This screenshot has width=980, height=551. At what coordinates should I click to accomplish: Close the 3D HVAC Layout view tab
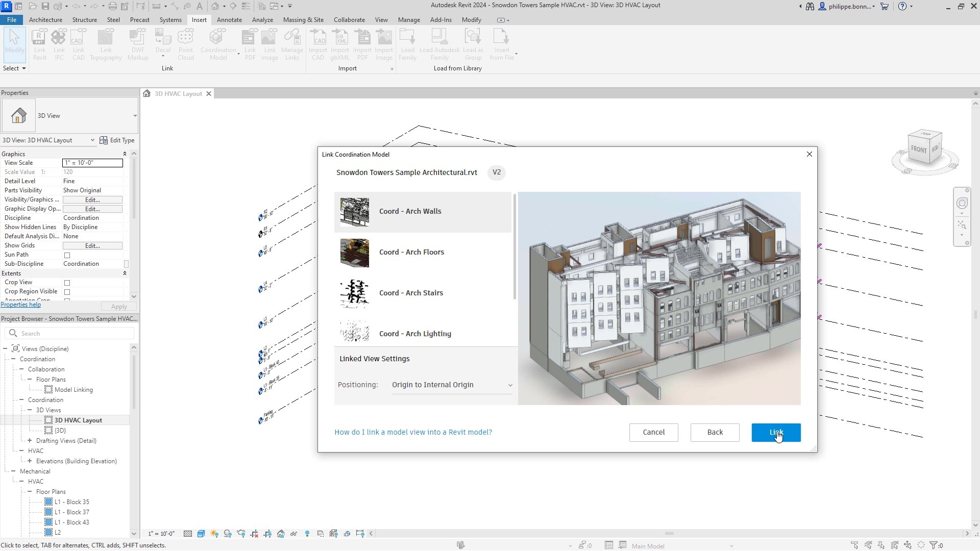(208, 94)
